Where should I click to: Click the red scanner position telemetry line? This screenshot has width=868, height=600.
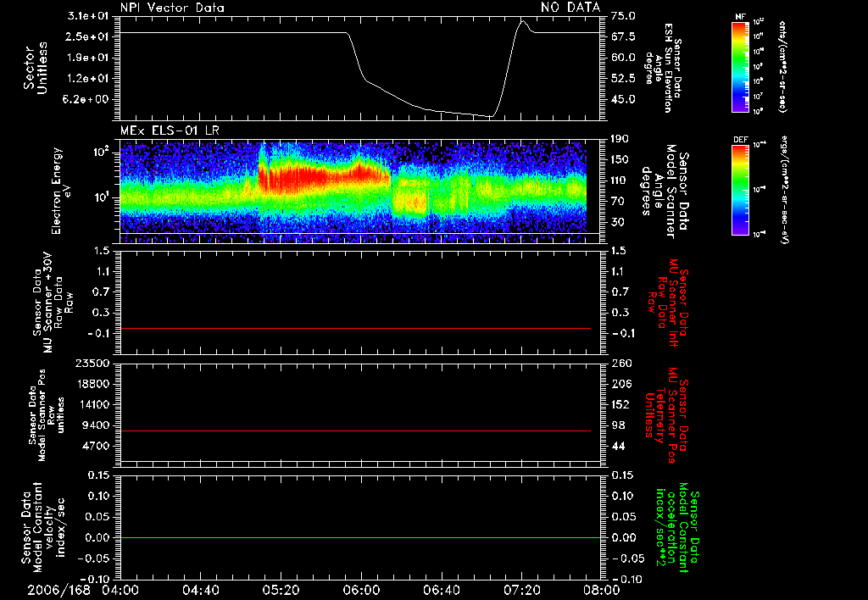tap(355, 431)
